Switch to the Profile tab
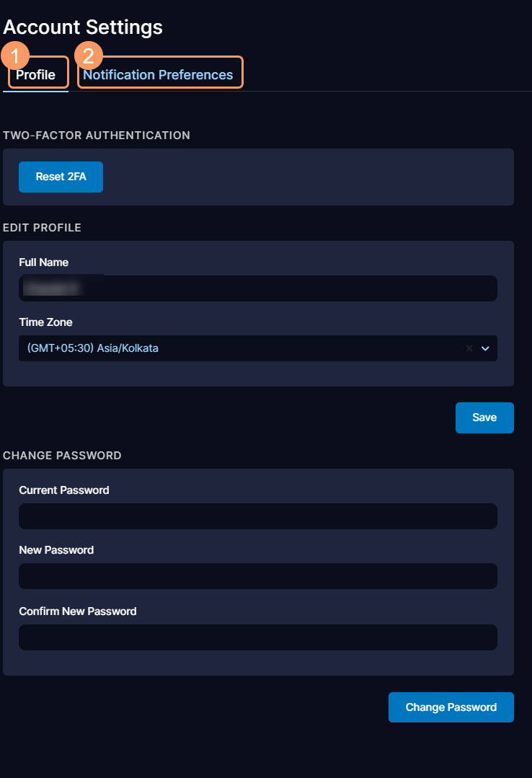This screenshot has width=532, height=778. 36,75
